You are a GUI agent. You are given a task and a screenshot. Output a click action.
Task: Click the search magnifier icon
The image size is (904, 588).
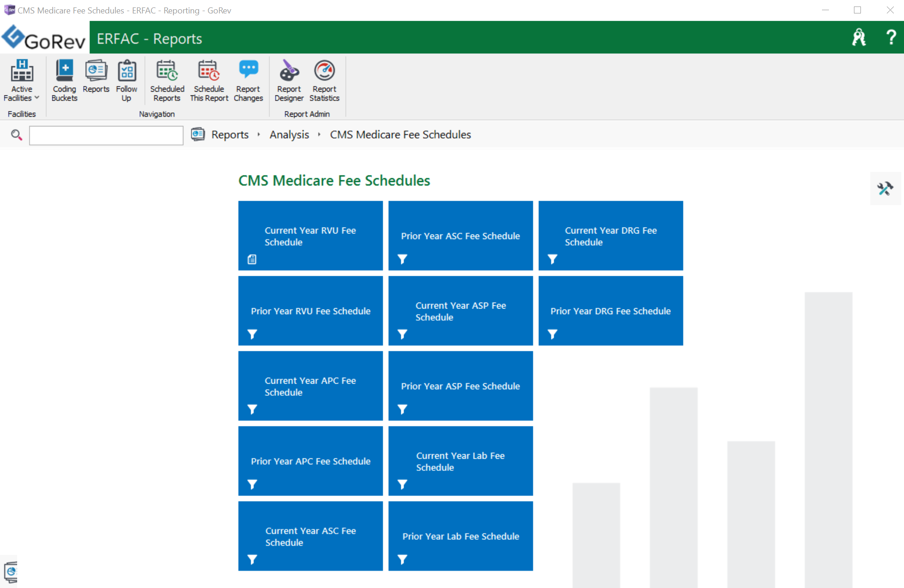pos(17,135)
